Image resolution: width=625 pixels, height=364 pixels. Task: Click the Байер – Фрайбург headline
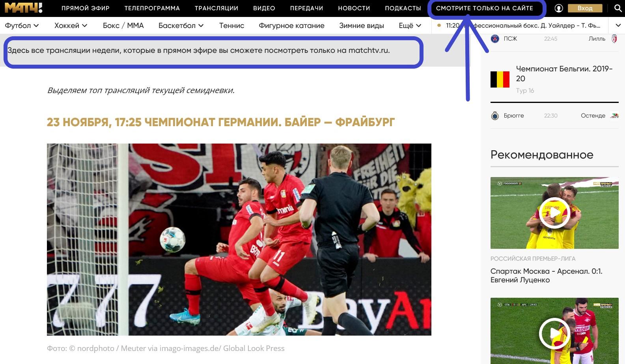click(220, 122)
